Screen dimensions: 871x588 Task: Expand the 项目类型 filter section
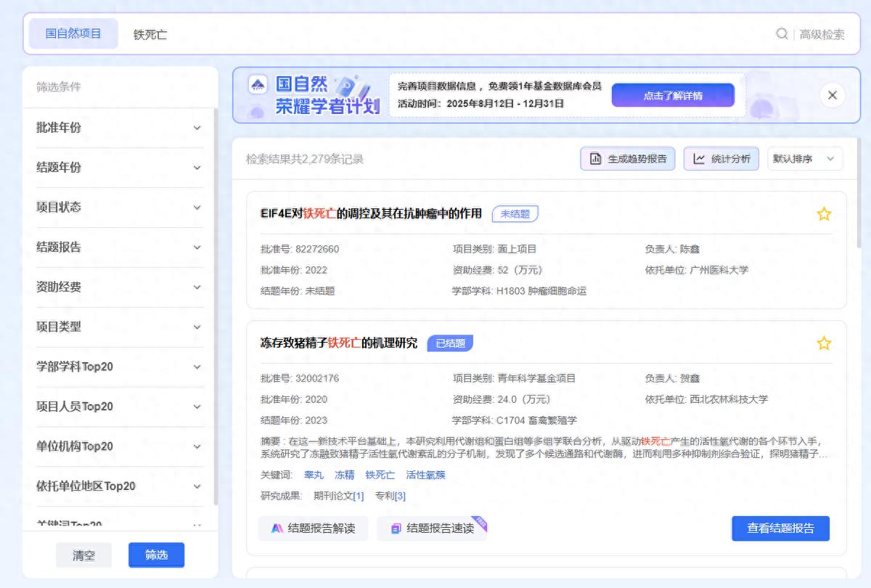coord(120,327)
